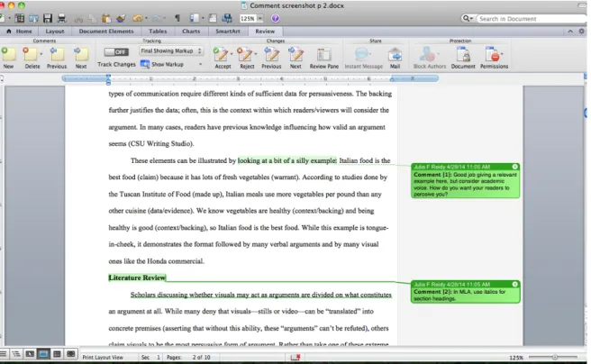591x364 pixels.
Task: Open the Protect Document icon
Action: point(463,54)
